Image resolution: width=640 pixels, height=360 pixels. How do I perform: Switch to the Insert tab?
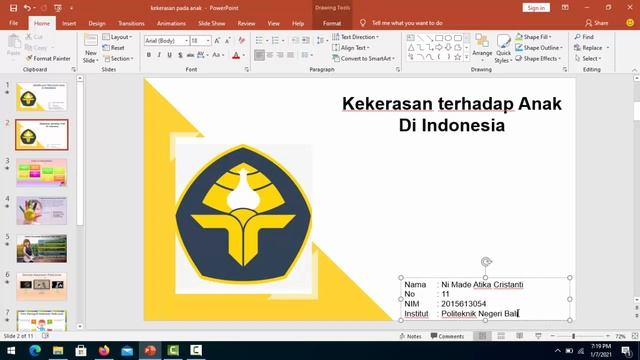point(69,23)
